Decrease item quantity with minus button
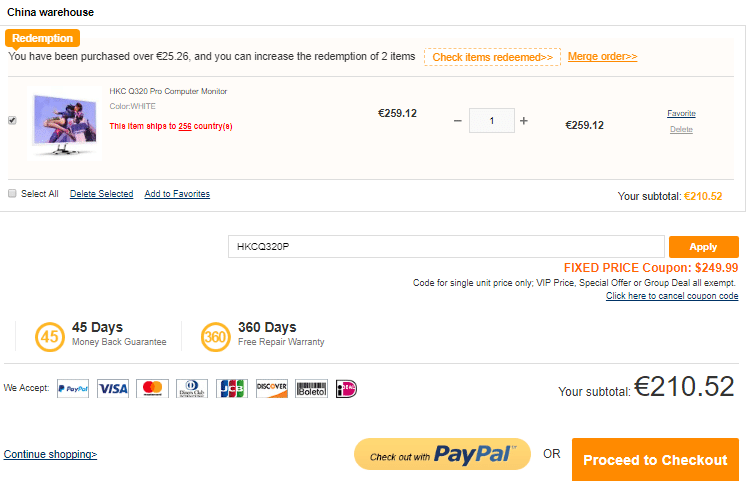 [458, 121]
